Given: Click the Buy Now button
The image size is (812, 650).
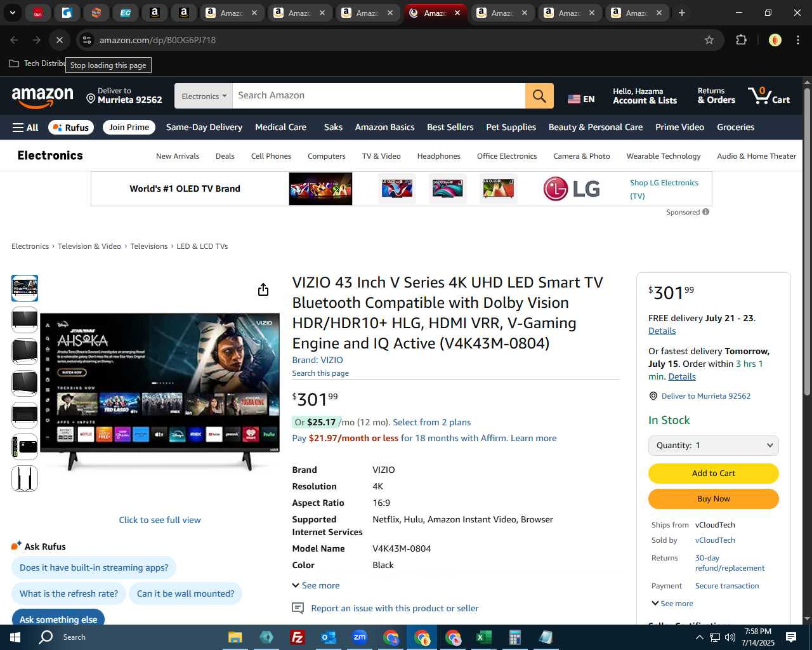Looking at the screenshot, I should pyautogui.click(x=714, y=499).
